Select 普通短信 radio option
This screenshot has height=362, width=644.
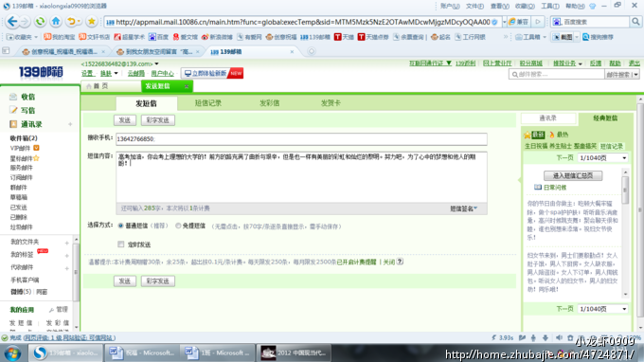(120, 226)
